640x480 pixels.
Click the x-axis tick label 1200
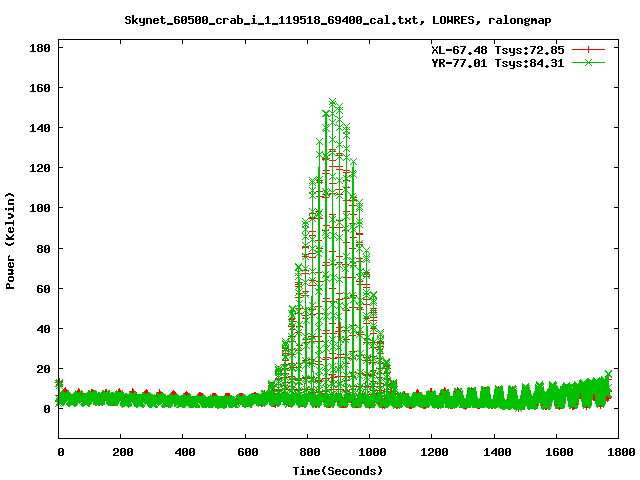tap(434, 452)
